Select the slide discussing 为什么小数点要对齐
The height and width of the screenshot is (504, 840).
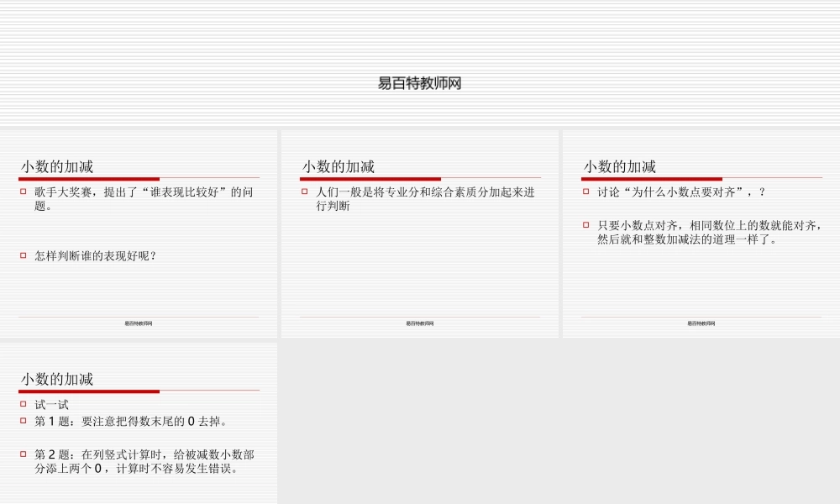pyautogui.click(x=701, y=234)
